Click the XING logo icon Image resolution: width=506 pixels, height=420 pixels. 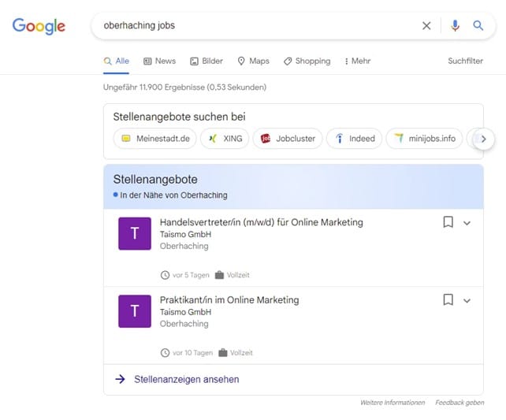(x=213, y=139)
